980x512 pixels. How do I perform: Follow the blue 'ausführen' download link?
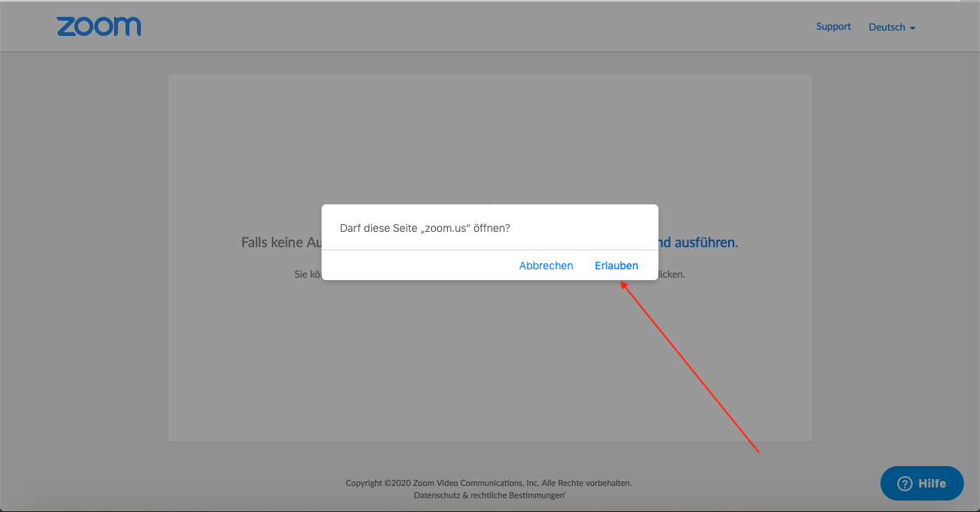(704, 243)
